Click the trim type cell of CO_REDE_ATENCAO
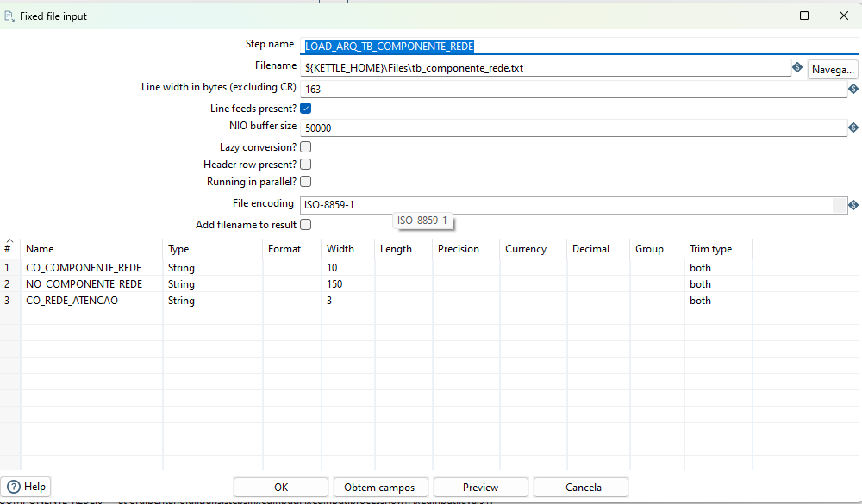Image resolution: width=862 pixels, height=504 pixels. tap(718, 301)
